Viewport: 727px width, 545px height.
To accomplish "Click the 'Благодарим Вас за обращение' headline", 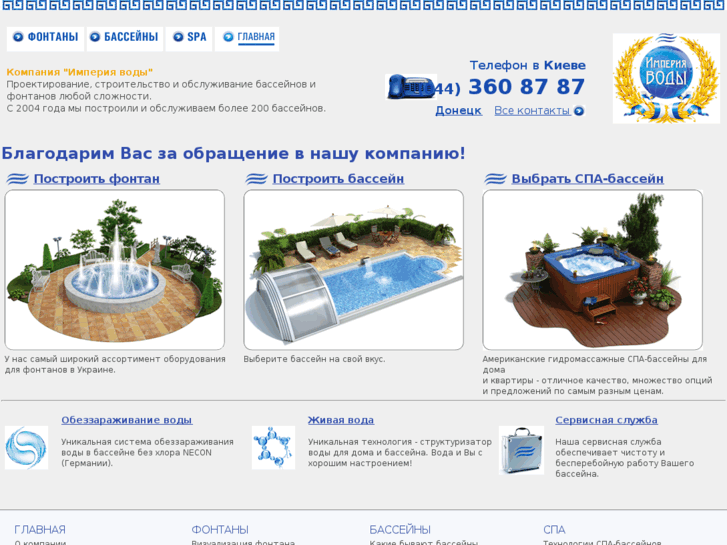I will pyautogui.click(x=233, y=153).
